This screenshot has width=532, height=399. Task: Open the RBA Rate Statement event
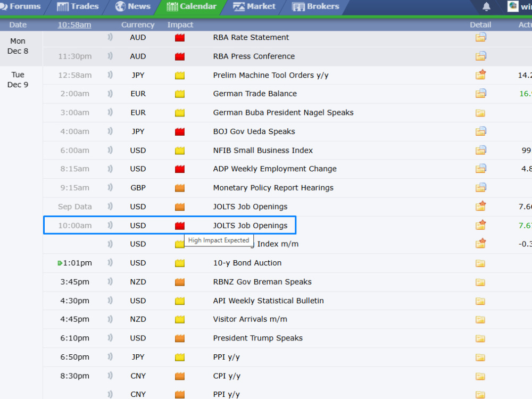click(x=251, y=37)
